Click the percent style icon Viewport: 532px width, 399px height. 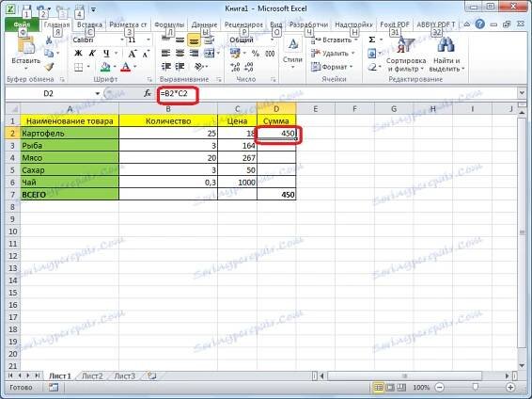[x=256, y=54]
